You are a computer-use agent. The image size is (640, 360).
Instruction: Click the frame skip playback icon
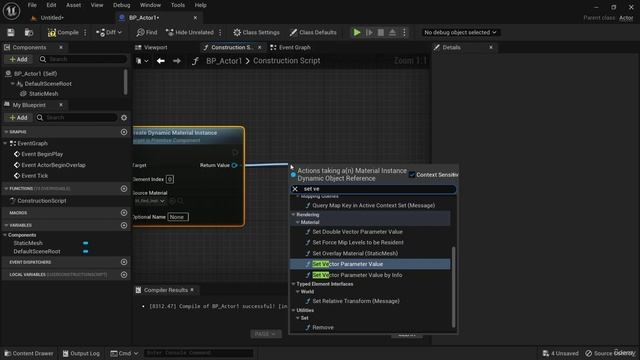click(x=369, y=32)
